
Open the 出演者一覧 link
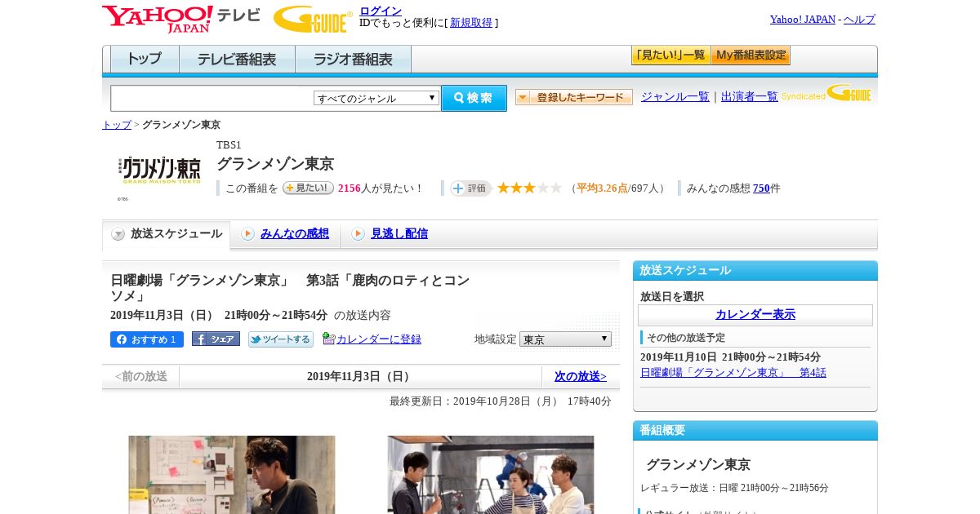pos(750,97)
